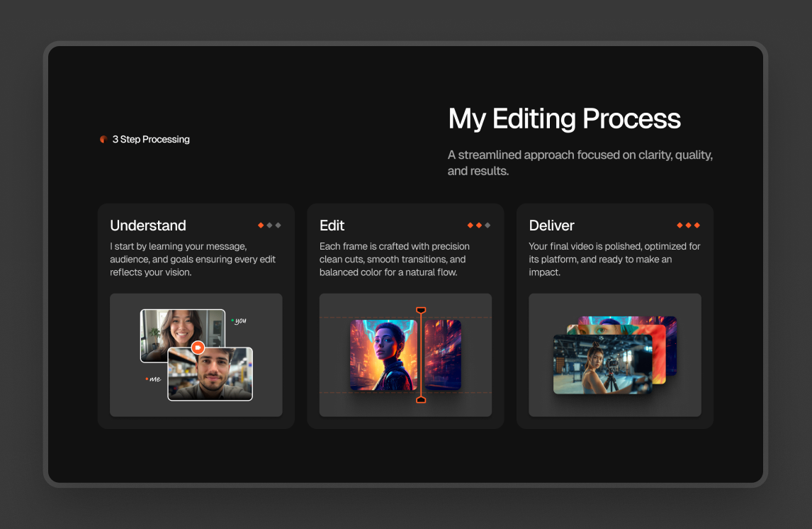Click the handwritten "you" label with green dot
This screenshot has width=812, height=529.
click(x=239, y=321)
